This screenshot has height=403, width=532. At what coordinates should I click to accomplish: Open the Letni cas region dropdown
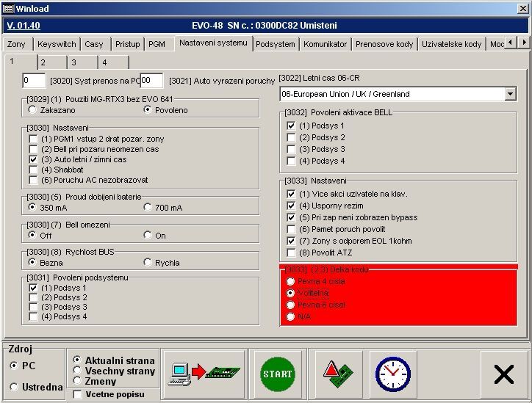click(510, 94)
